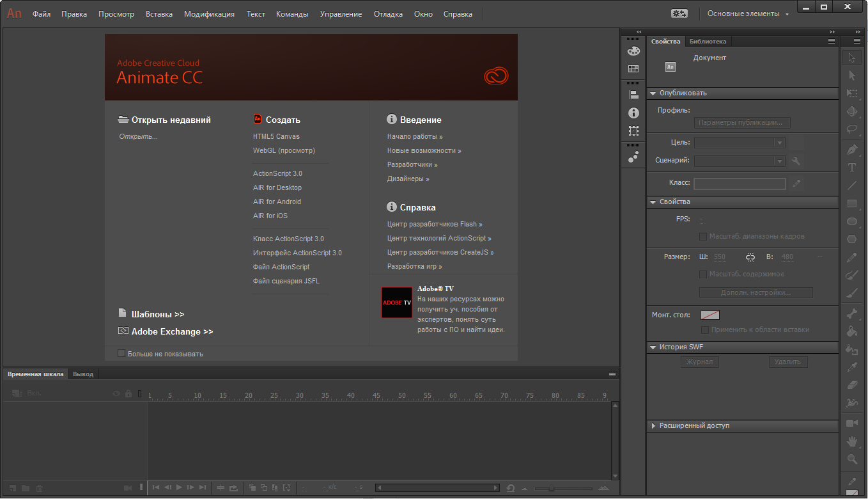This screenshot has height=499, width=868.
Task: Toggle Применить к области вставки checkbox
Action: tap(705, 329)
